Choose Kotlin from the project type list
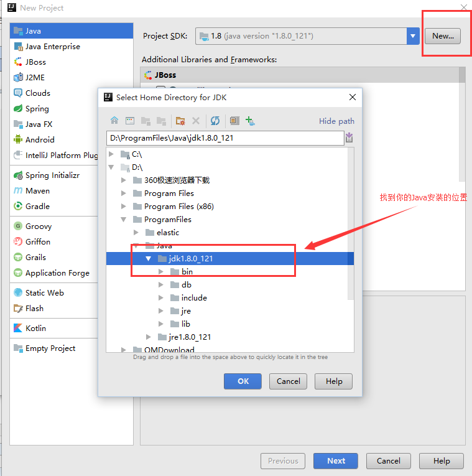The width and height of the screenshot is (472, 476). [x=35, y=328]
